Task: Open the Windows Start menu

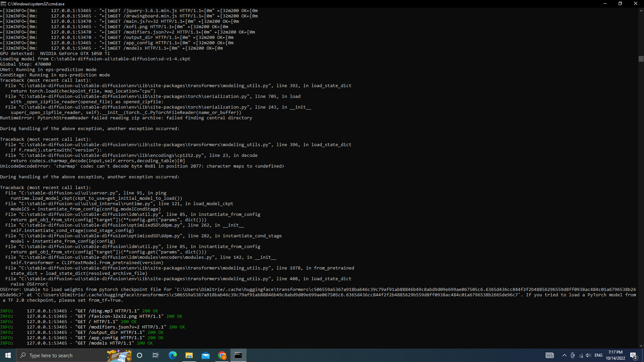Action: 8,355
